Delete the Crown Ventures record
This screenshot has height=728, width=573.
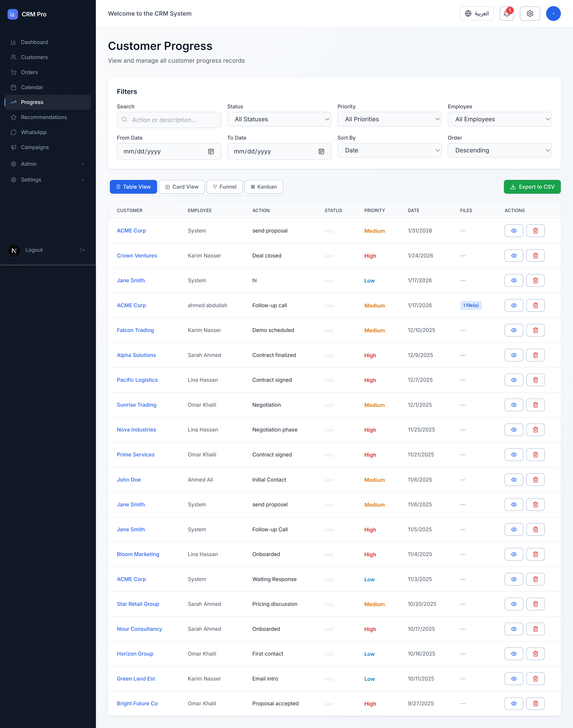pos(535,256)
